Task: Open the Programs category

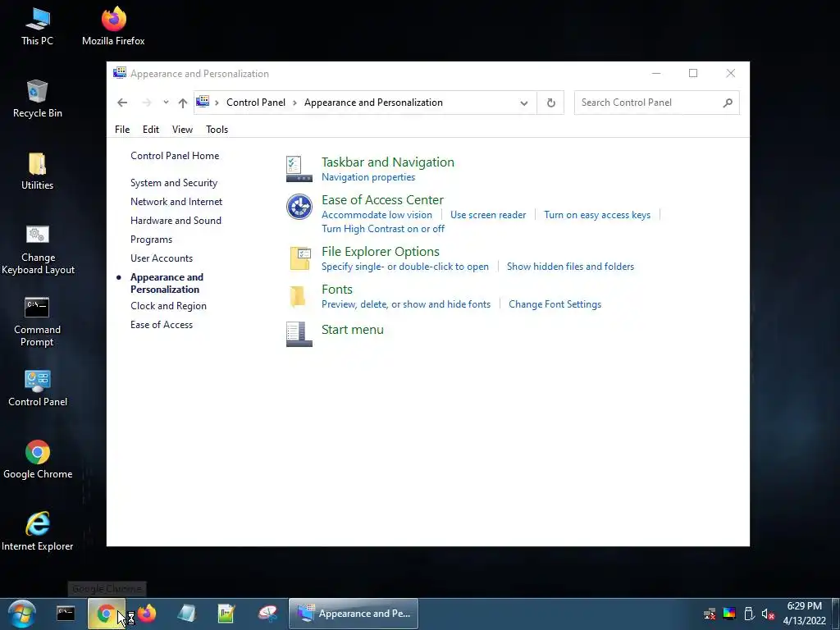Action: click(x=151, y=240)
